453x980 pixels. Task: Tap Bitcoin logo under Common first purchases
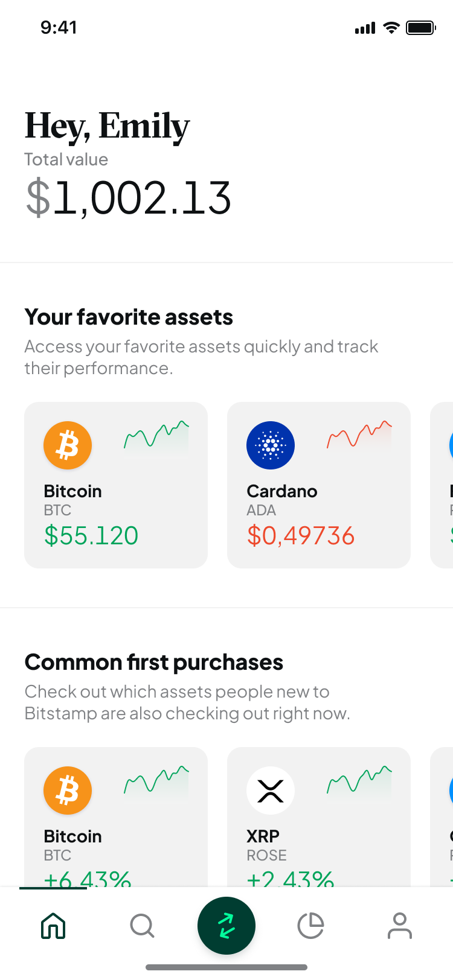click(68, 791)
